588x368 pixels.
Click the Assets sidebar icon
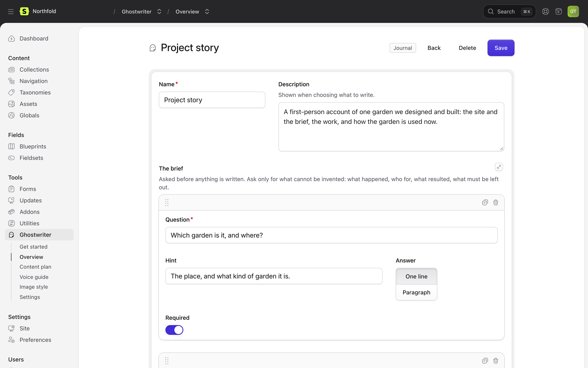[x=11, y=104]
